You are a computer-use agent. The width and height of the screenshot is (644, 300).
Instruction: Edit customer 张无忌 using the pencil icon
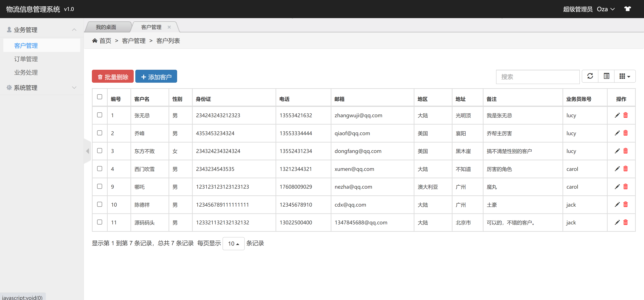(618, 115)
